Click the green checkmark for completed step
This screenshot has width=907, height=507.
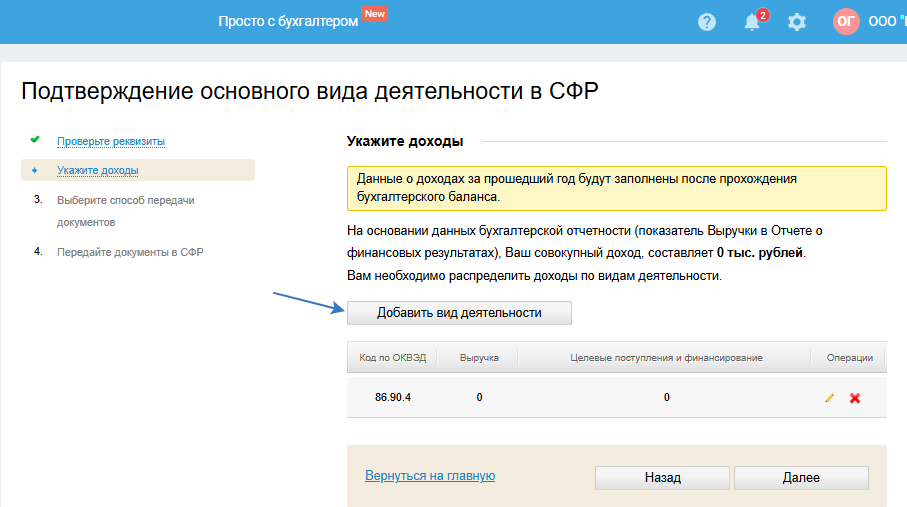(35, 140)
